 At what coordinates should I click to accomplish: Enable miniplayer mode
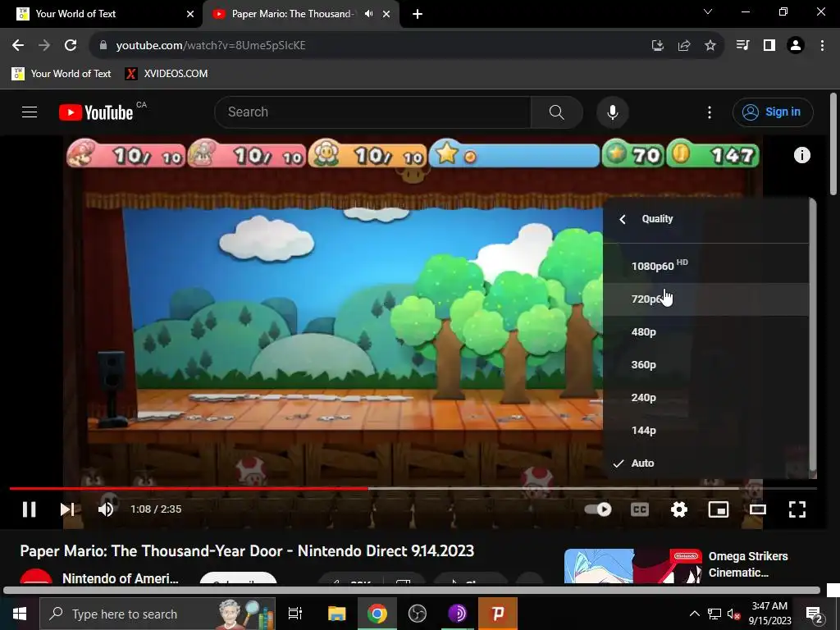tap(719, 509)
